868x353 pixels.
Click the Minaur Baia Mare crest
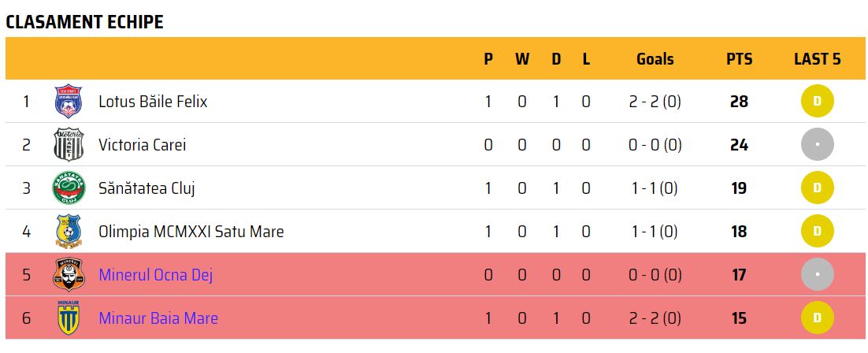(67, 318)
